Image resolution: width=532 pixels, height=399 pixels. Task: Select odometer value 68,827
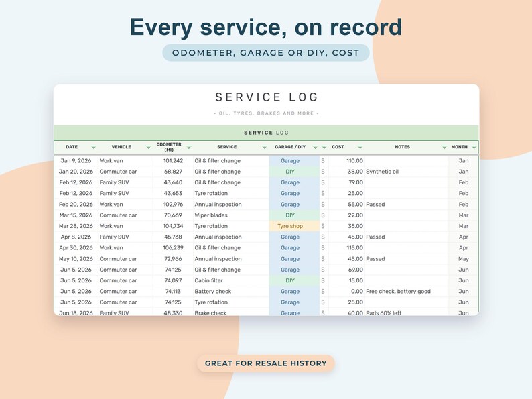tap(173, 172)
